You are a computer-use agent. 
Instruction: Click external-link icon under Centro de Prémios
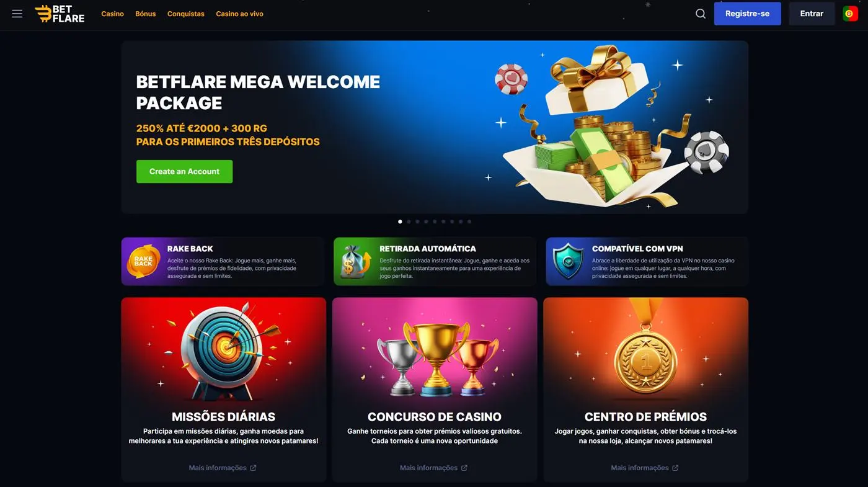click(675, 468)
